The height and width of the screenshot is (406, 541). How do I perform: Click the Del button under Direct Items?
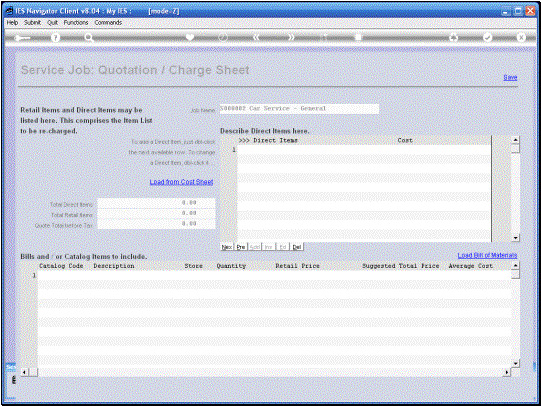pos(297,247)
